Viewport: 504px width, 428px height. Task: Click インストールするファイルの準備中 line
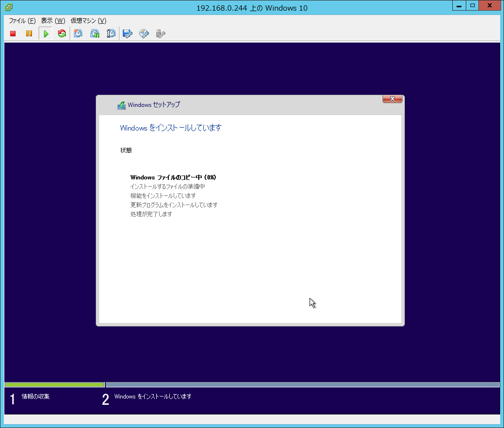point(167,186)
